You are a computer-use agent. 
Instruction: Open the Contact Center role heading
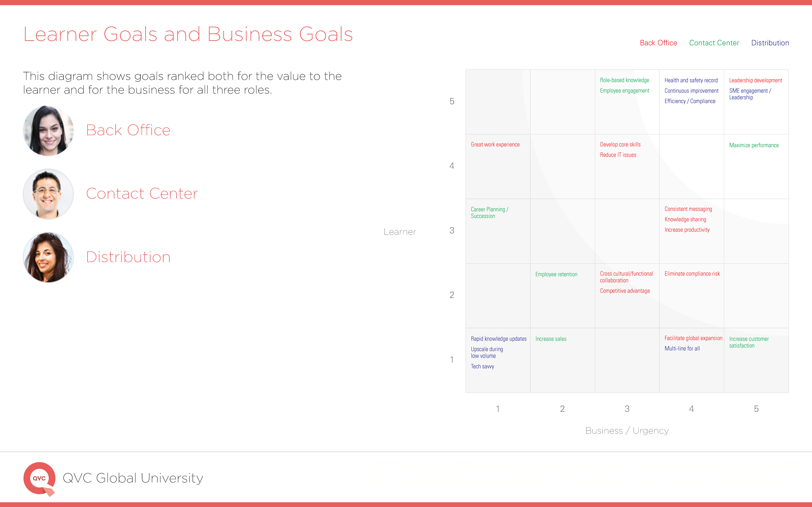(x=142, y=194)
